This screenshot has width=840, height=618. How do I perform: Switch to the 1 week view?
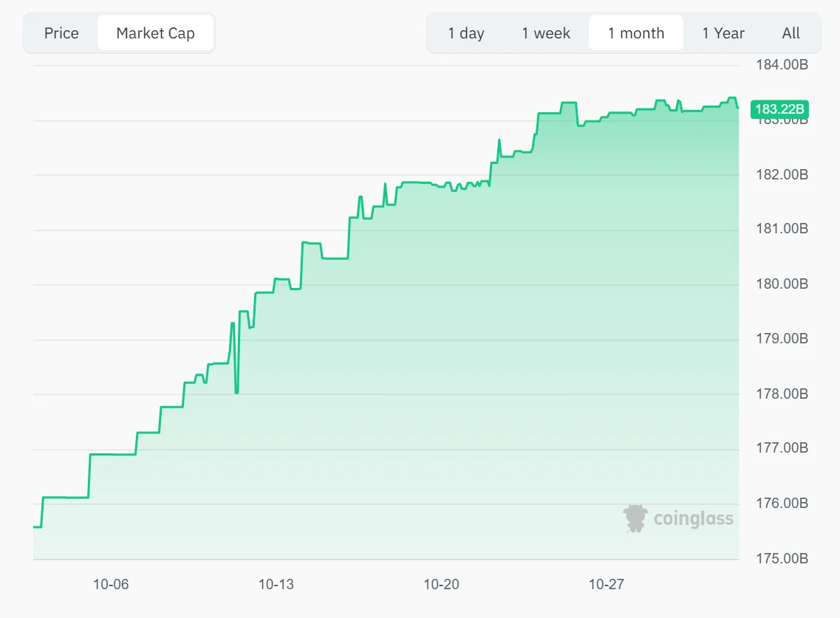(x=546, y=32)
